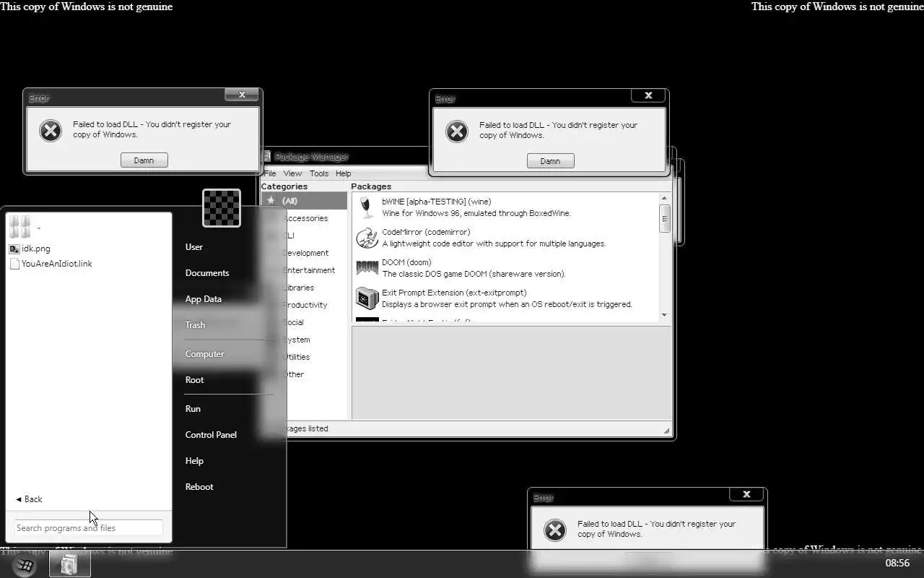The height and width of the screenshot is (578, 924).
Task: Click the Packages column header
Action: 371,186
